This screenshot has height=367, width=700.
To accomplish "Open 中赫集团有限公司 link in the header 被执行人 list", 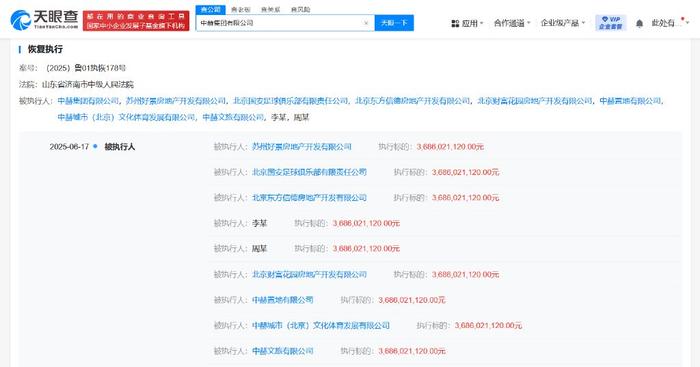I will [88, 101].
